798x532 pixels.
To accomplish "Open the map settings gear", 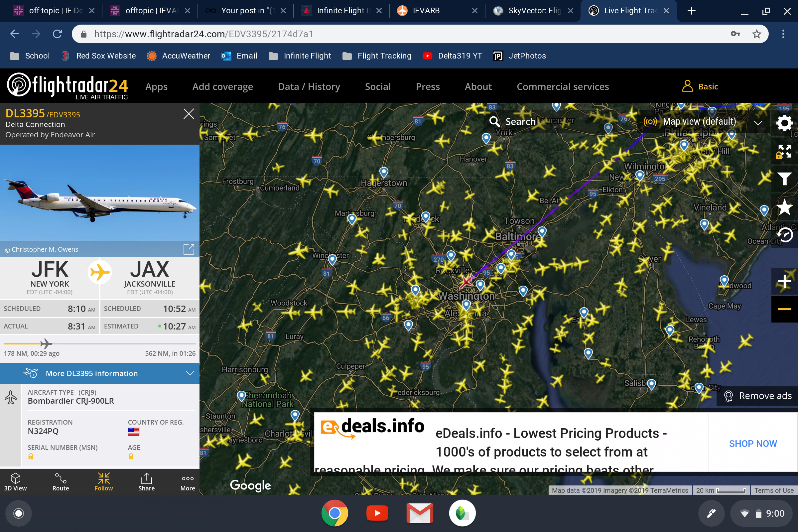I will point(784,123).
